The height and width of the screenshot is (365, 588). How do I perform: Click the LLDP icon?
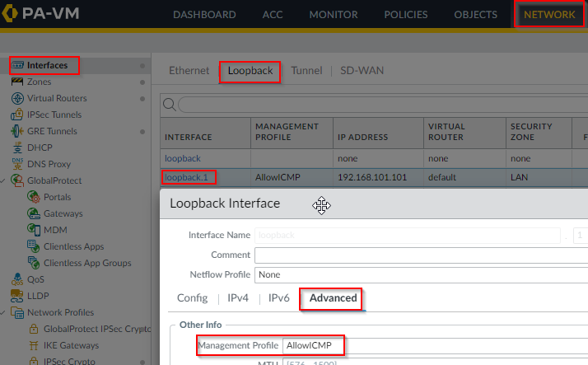pyautogui.click(x=16, y=296)
